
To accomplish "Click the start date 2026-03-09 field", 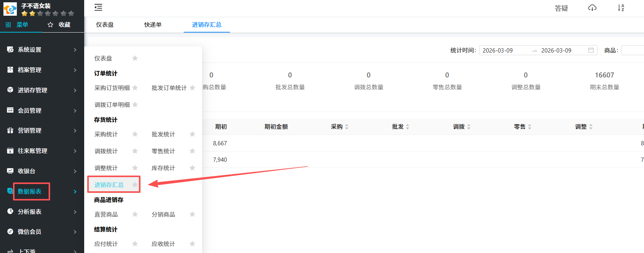I will click(x=497, y=50).
